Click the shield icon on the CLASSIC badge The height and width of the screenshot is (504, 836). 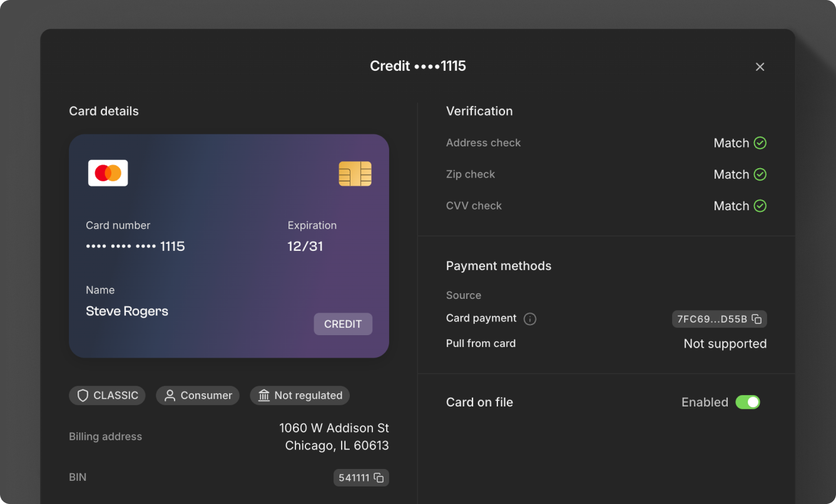point(83,395)
